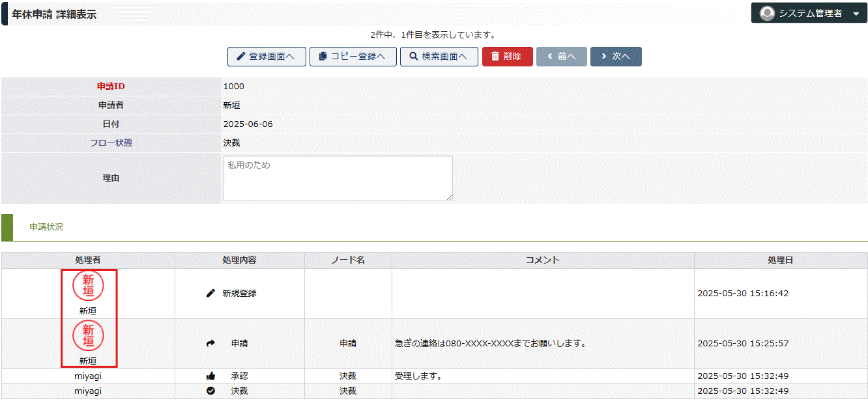Click the 新規登録 process text

pos(240,294)
